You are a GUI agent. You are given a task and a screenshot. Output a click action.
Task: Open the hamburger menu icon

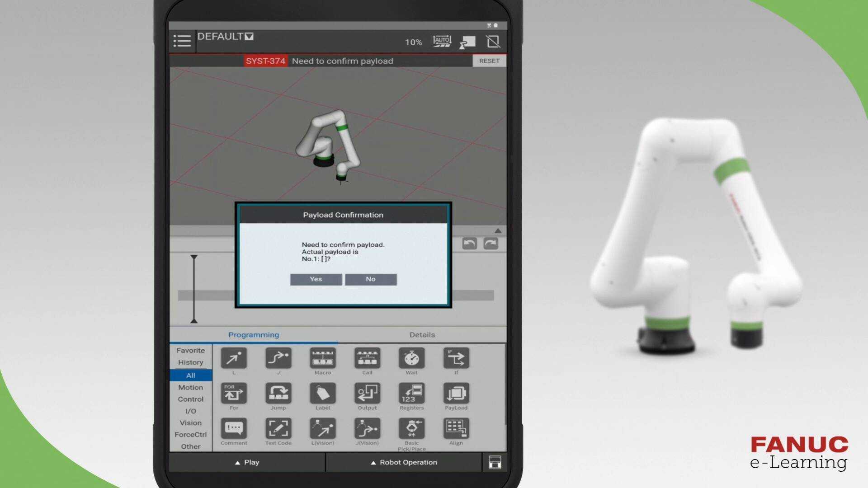click(182, 41)
